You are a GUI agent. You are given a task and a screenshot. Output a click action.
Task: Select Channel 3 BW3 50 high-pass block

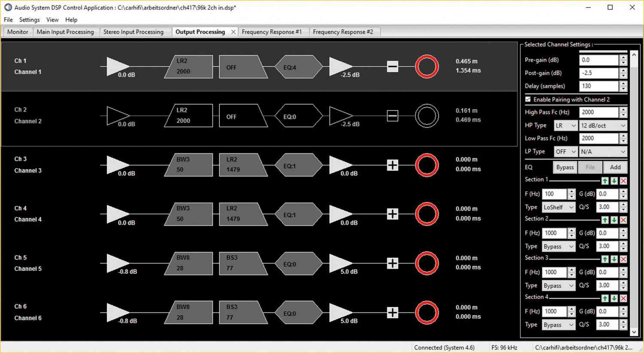point(188,165)
